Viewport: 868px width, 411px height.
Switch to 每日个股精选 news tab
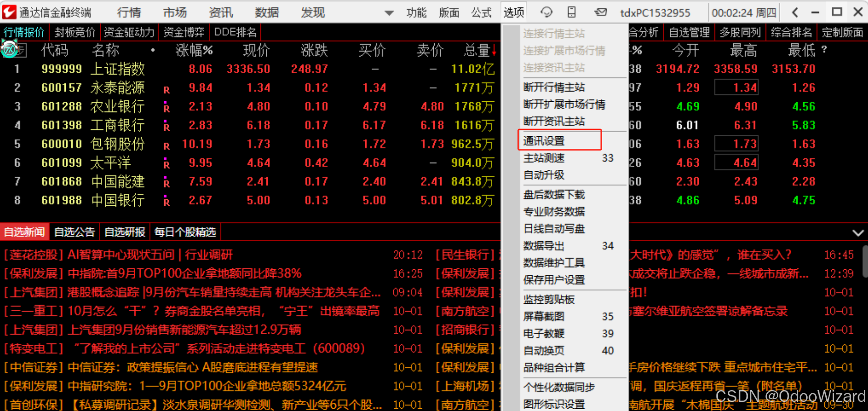[x=185, y=233]
